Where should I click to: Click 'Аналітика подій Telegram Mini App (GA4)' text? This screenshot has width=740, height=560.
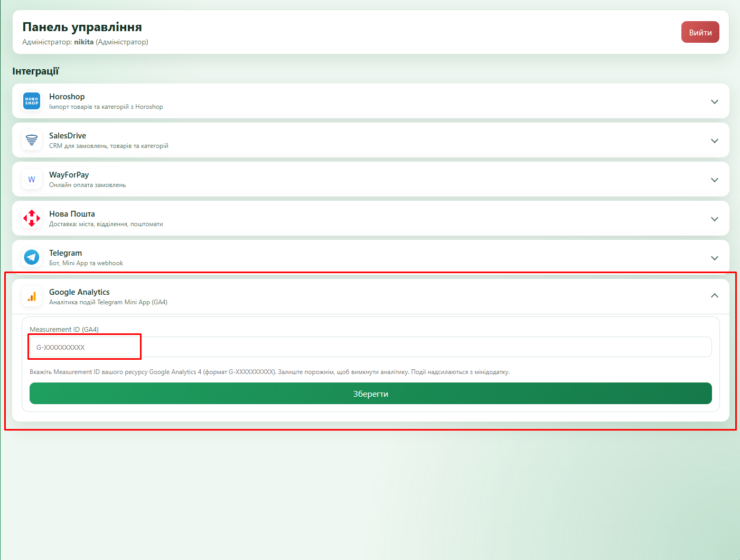tap(108, 302)
